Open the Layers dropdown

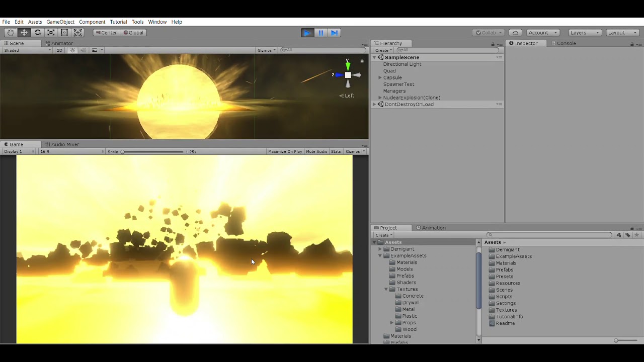(x=584, y=33)
